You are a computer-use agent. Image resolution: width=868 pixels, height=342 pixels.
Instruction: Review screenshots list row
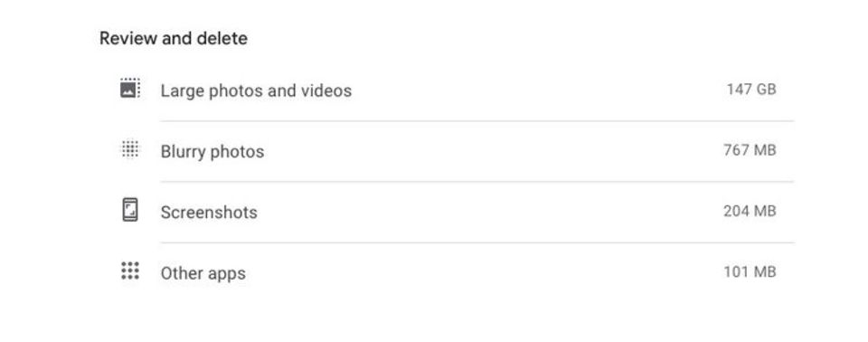(x=448, y=213)
